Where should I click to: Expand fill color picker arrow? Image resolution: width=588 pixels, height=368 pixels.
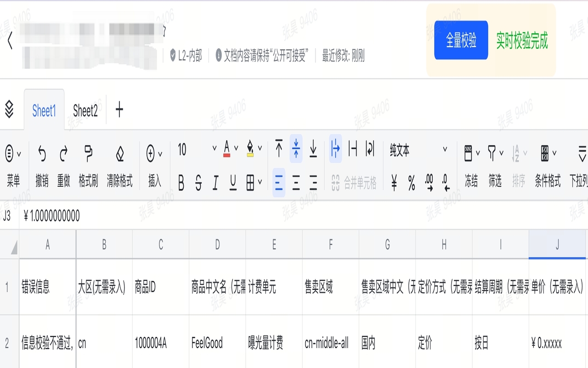tap(260, 149)
